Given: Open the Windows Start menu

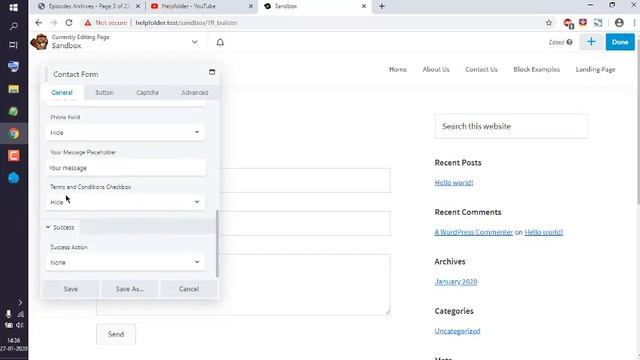Looking at the screenshot, I should coord(13,7).
